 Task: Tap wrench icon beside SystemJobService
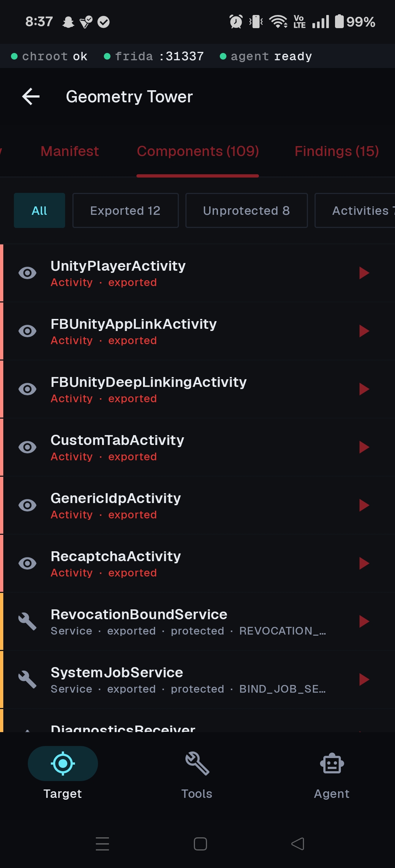pyautogui.click(x=27, y=679)
